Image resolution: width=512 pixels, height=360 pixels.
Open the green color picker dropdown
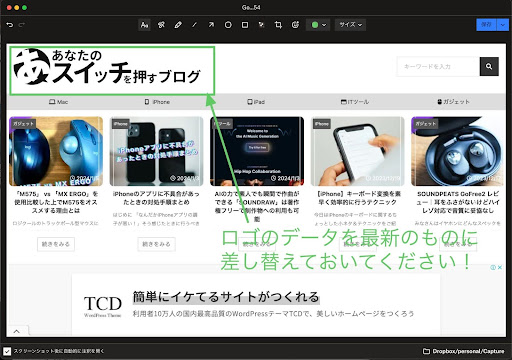point(318,25)
